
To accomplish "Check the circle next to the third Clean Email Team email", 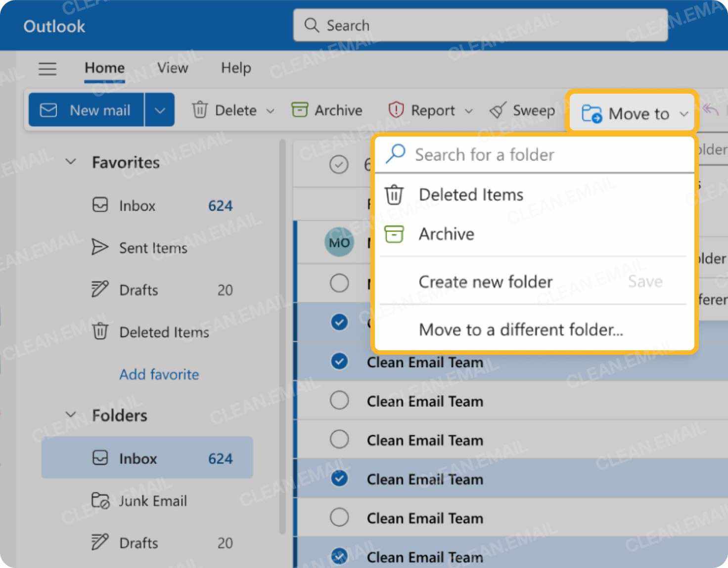I will point(339,439).
